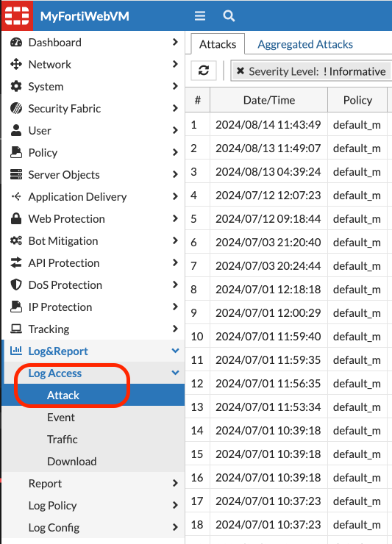Click the refresh log button
Image resolution: width=392 pixels, height=544 pixels.
204,71
